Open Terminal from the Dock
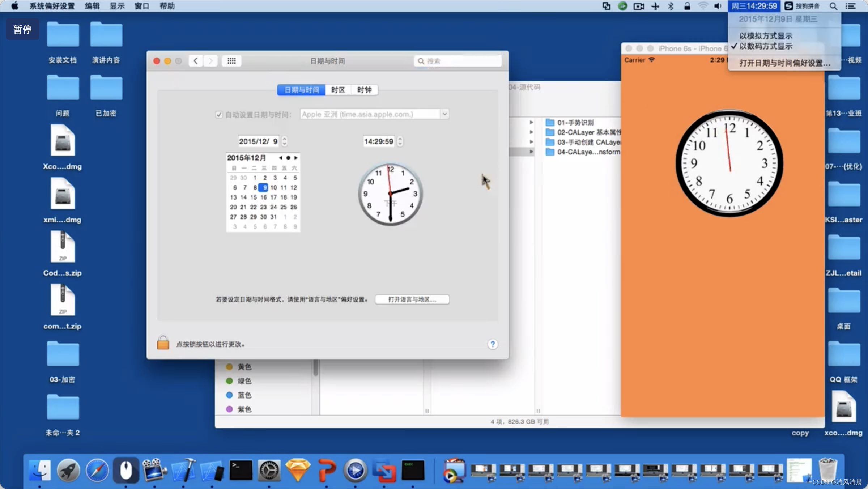The image size is (868, 489). [x=241, y=470]
